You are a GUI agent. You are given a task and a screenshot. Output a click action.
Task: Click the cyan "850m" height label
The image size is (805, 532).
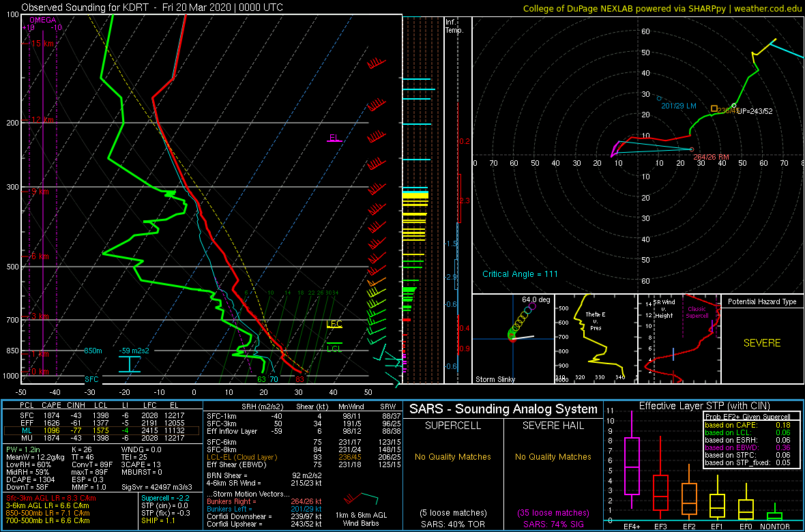pyautogui.click(x=94, y=351)
